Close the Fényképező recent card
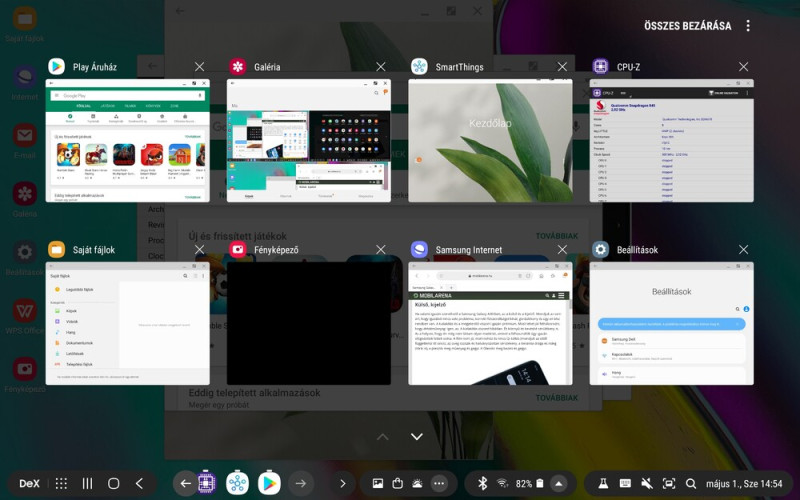800x500 pixels. (x=381, y=249)
